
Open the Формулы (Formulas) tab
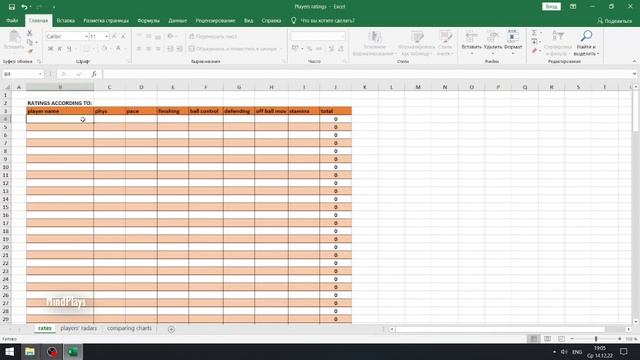pos(148,20)
